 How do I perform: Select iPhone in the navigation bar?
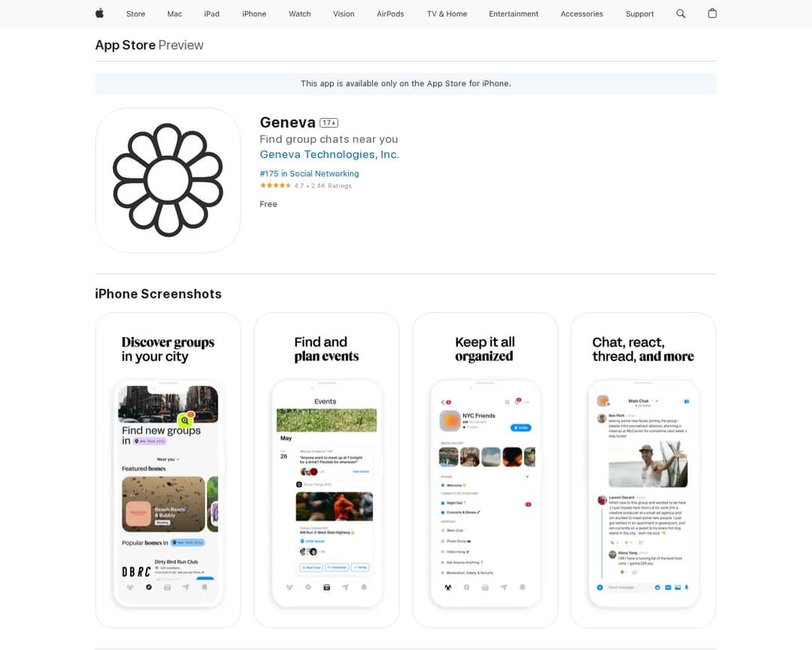coord(254,14)
